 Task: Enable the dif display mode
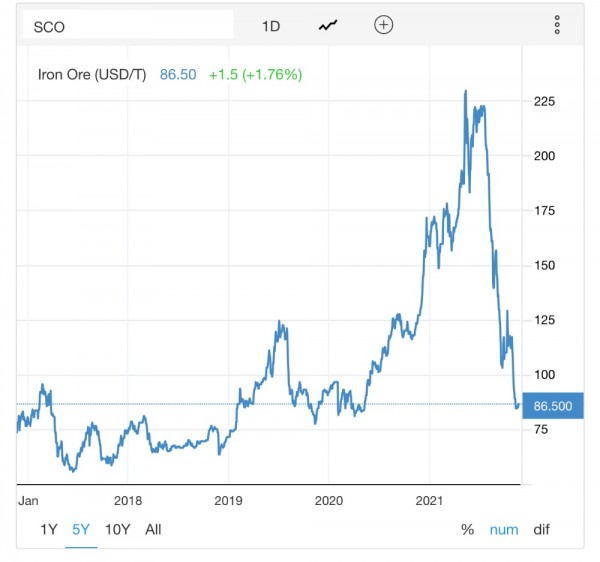[541, 530]
